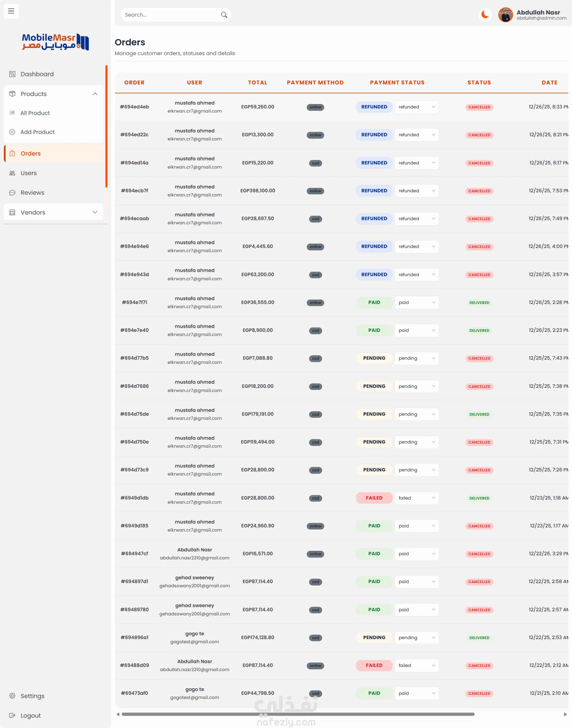The height and width of the screenshot is (728, 572).
Task: Open failed status dropdown for order #6949d1db
Action: coord(416,498)
